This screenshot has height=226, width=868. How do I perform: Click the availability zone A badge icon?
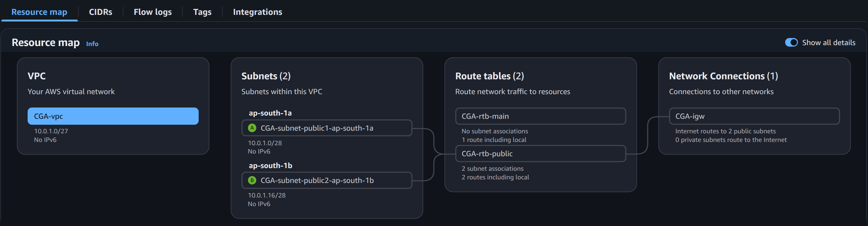pyautogui.click(x=251, y=128)
